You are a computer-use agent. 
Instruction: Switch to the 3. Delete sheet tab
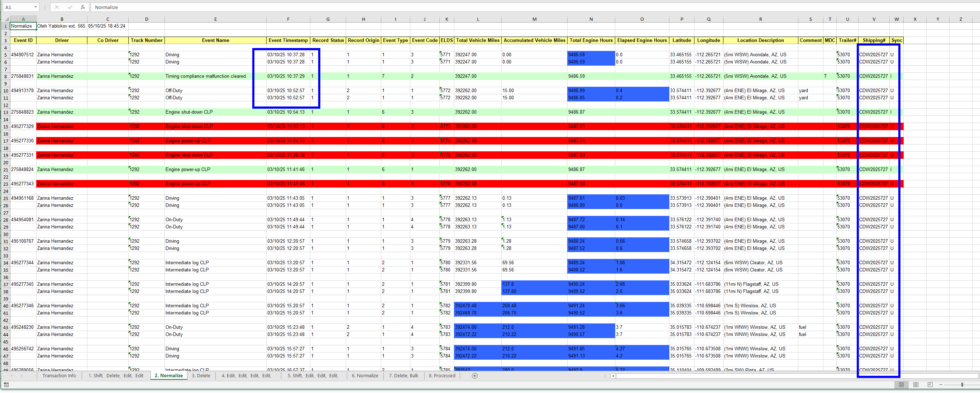tap(201, 376)
